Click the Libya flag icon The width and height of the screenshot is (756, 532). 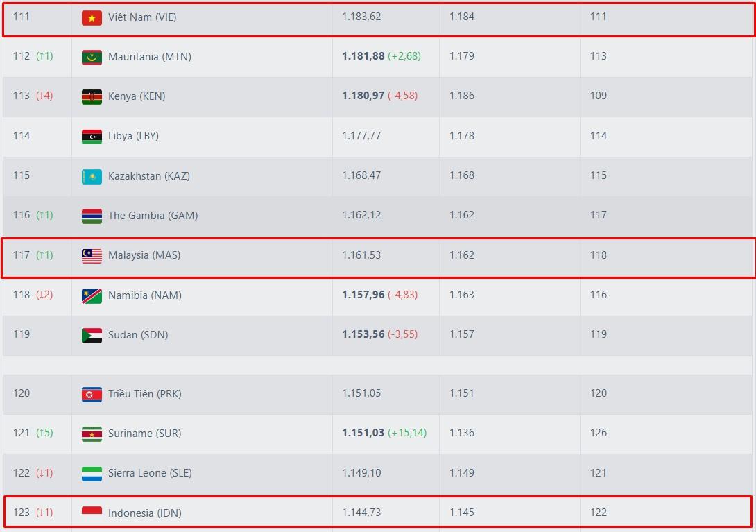click(92, 136)
